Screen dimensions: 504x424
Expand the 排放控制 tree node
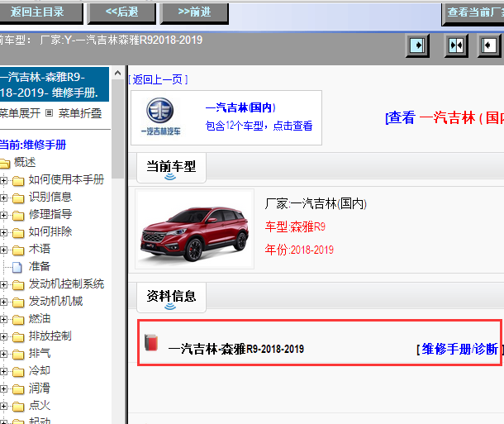tap(3, 336)
